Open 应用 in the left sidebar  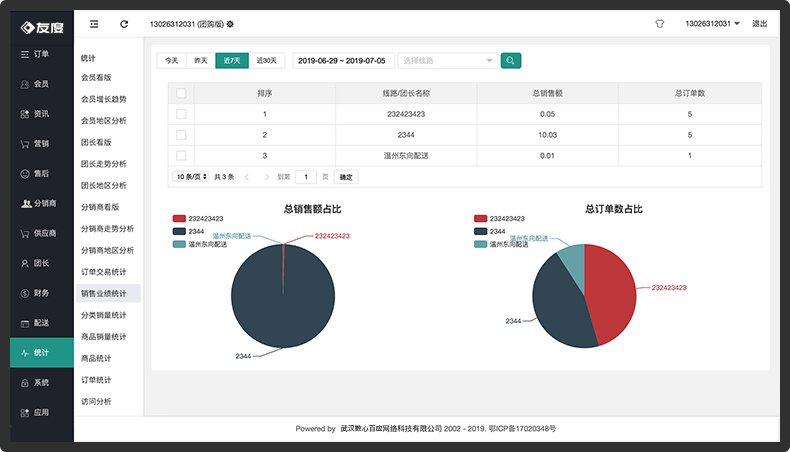click(42, 413)
